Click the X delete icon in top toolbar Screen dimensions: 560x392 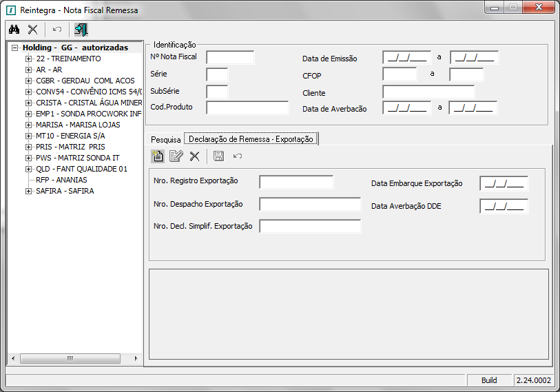(x=32, y=30)
